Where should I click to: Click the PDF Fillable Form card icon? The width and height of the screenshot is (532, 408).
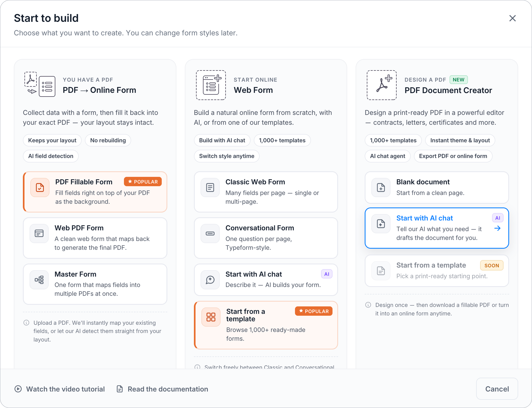(40, 188)
